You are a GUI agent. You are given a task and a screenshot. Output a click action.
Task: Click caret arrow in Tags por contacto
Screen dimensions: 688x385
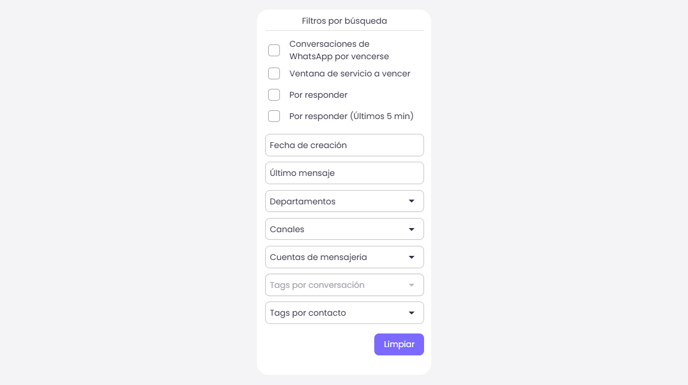[x=412, y=313]
